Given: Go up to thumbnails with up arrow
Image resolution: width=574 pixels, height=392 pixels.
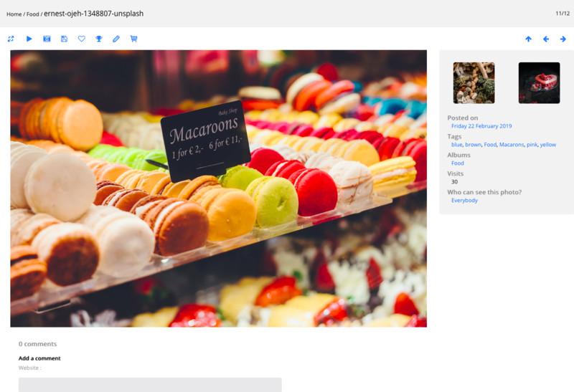Looking at the screenshot, I should coord(528,39).
